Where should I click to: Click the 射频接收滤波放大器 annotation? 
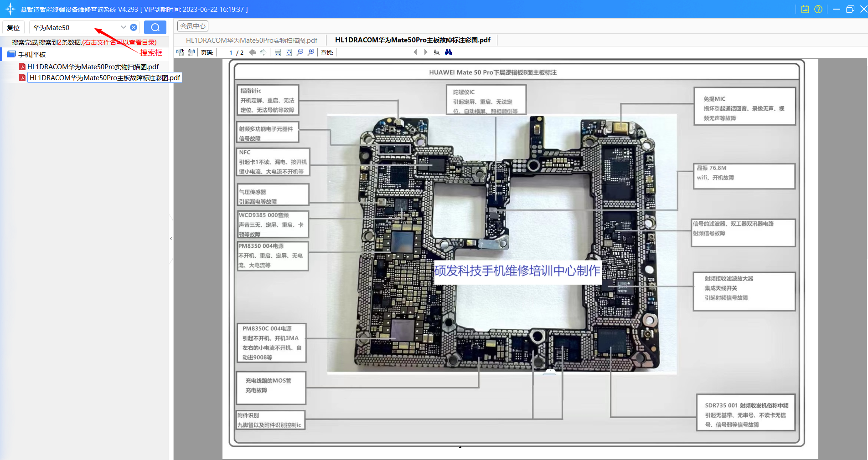pos(744,291)
